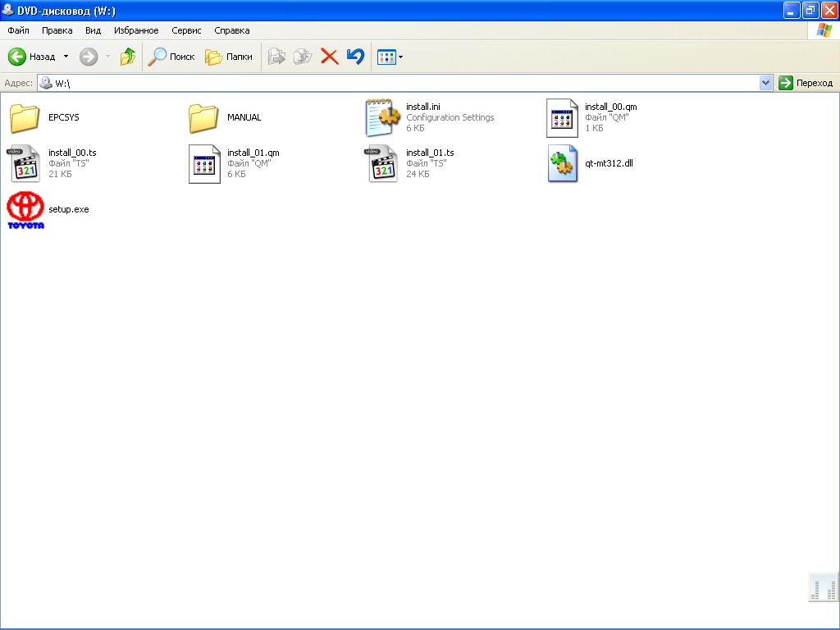Click the Up folder level icon

point(127,57)
